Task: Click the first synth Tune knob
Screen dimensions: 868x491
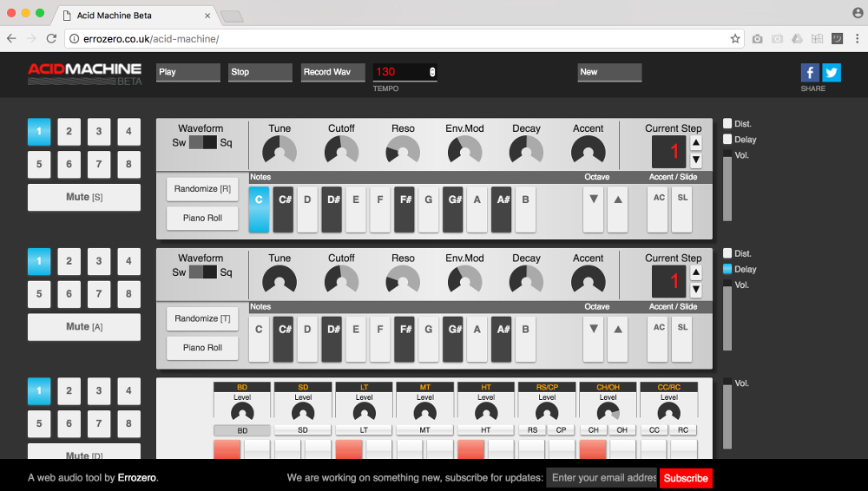Action: [279, 151]
